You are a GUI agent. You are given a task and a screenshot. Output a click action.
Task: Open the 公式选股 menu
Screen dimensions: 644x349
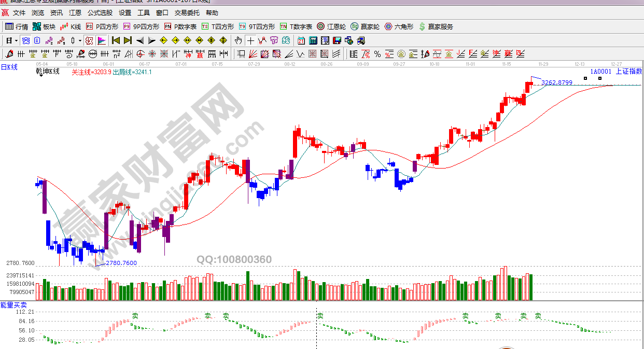(100, 13)
